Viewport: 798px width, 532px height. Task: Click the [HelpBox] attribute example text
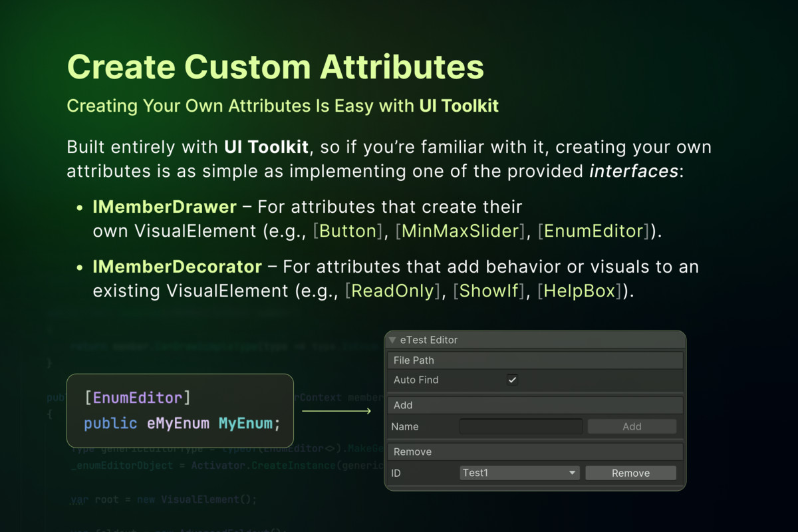click(x=581, y=291)
